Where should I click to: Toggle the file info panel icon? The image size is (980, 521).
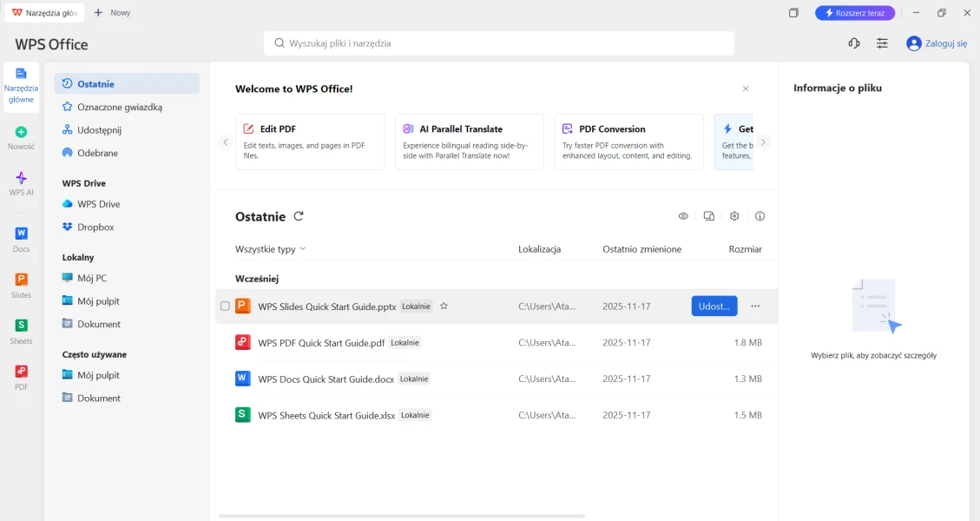pos(760,216)
